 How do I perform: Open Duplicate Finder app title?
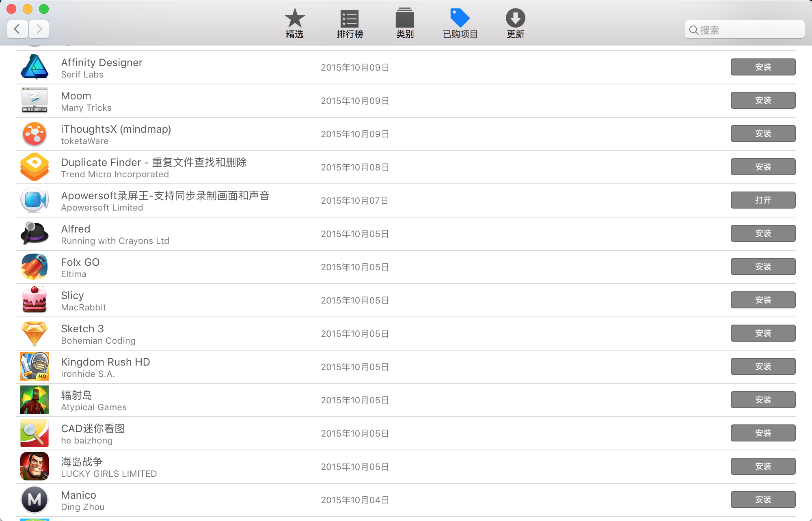(x=153, y=162)
